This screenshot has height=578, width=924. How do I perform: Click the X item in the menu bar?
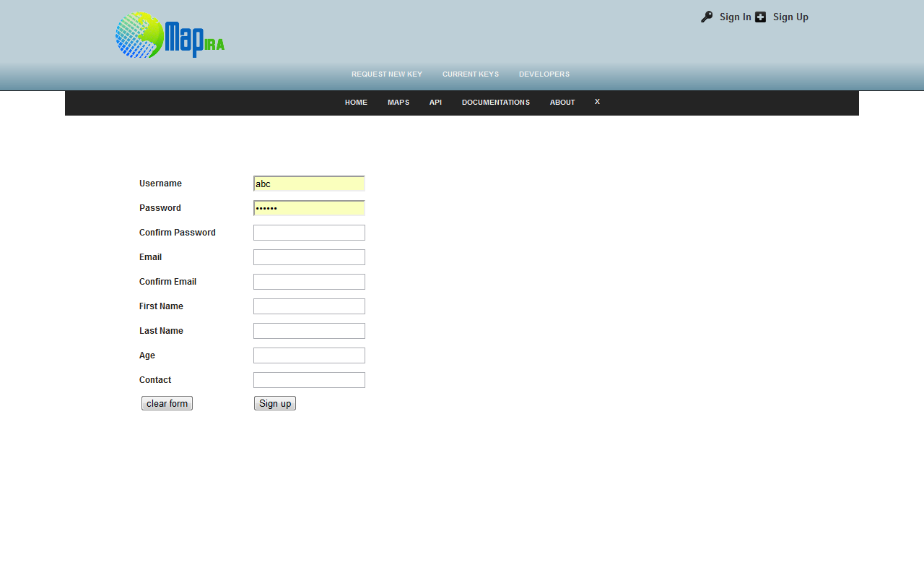(x=597, y=102)
